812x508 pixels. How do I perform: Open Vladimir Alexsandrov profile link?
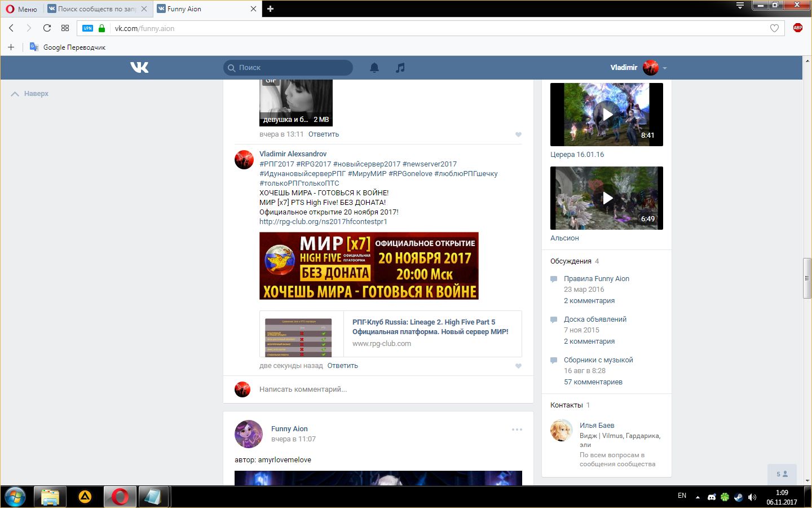(293, 154)
